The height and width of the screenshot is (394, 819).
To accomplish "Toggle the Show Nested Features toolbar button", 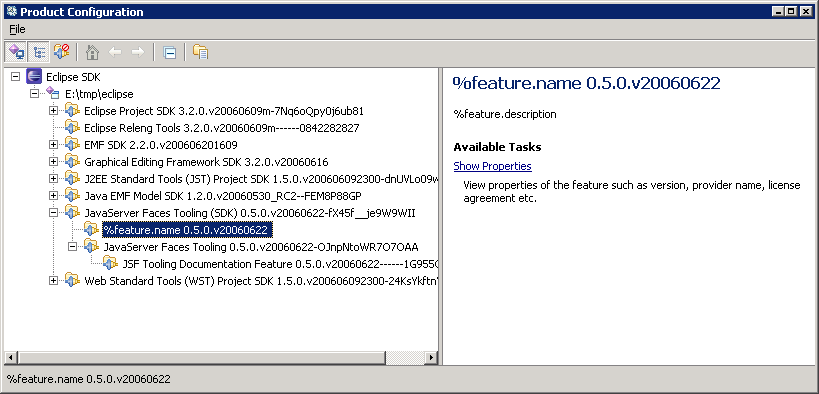I will tap(39, 52).
